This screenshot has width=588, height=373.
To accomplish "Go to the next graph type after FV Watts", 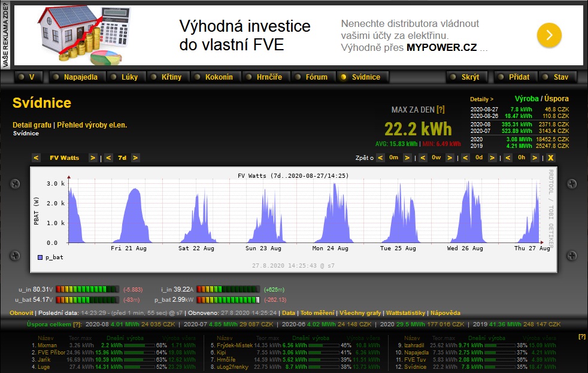I will (x=93, y=158).
